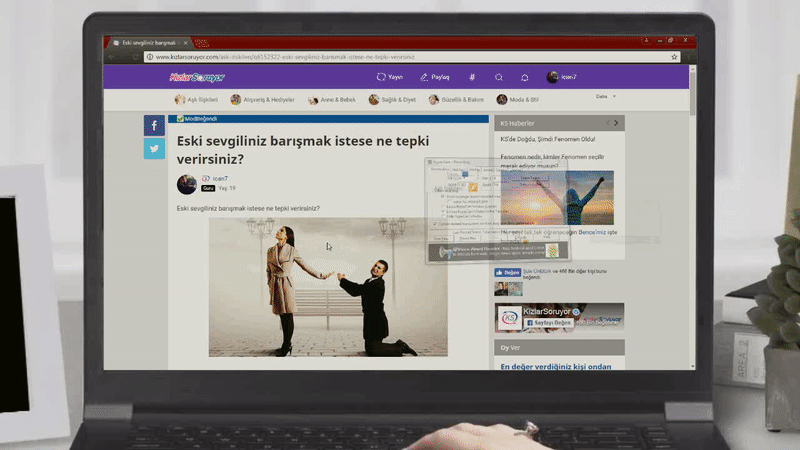Show next KS Haberler item

click(616, 123)
